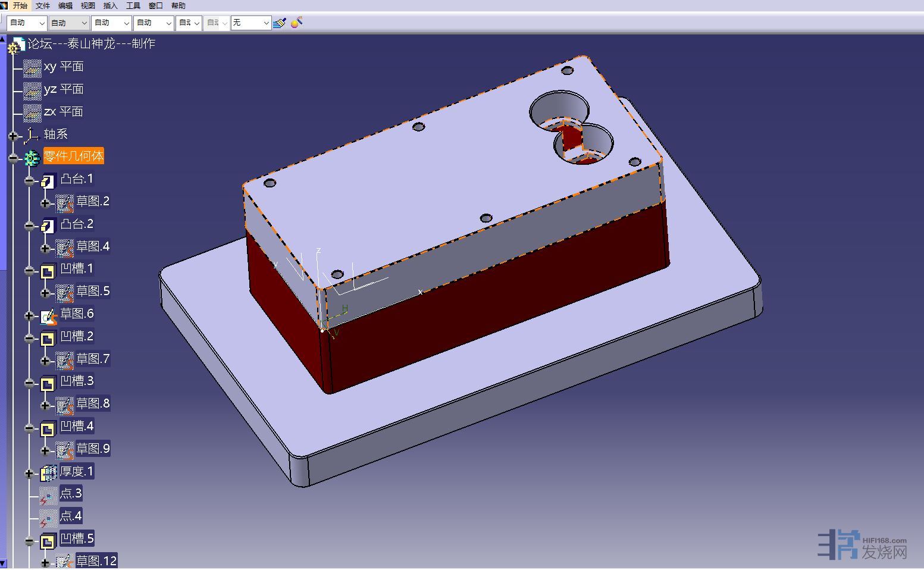The image size is (924, 570).
Task: Click the 点.3 point icon
Action: 48,495
